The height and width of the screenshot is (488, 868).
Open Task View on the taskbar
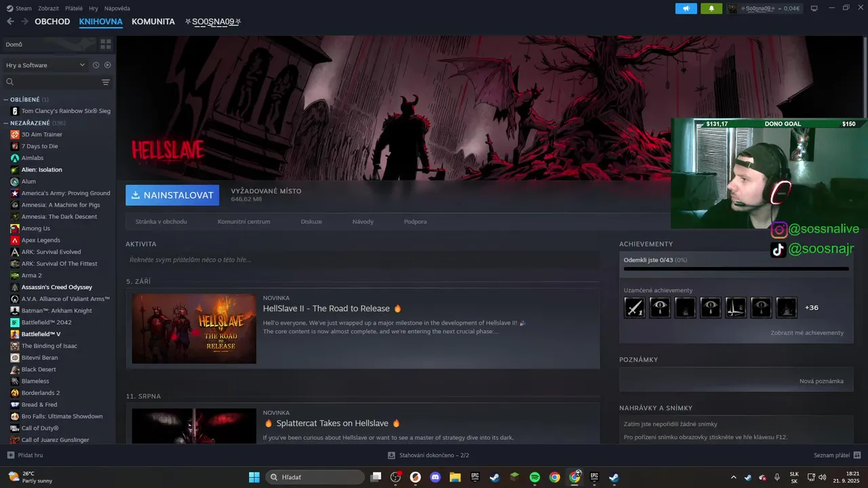click(x=376, y=477)
